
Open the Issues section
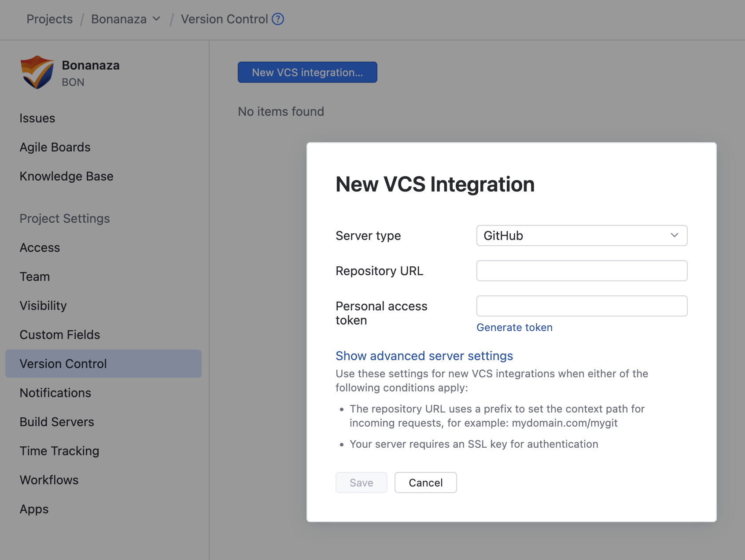coord(37,118)
